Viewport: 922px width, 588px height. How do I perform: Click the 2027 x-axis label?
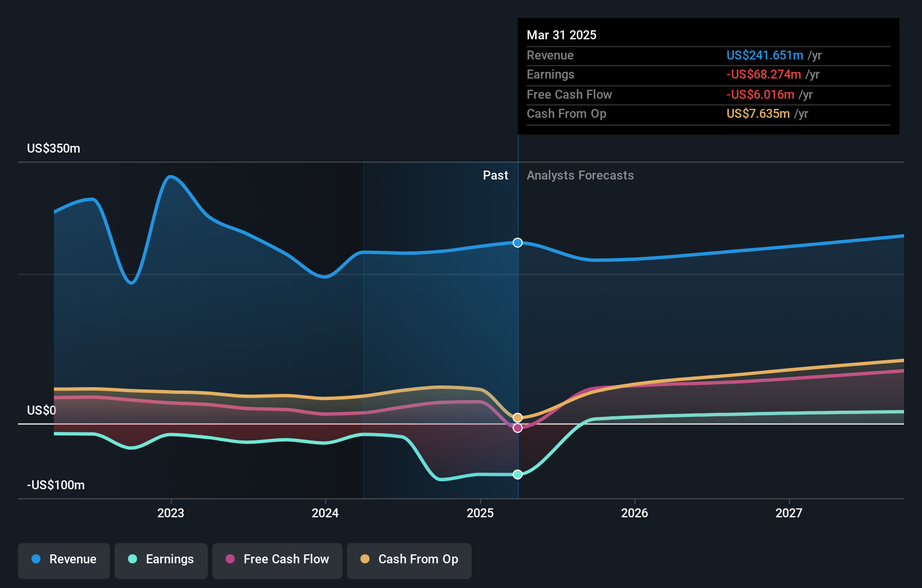click(x=789, y=513)
